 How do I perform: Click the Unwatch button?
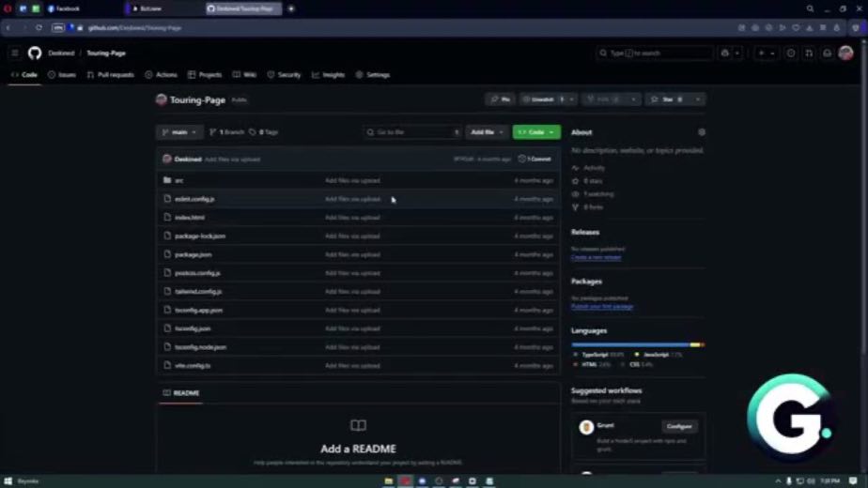click(x=543, y=99)
